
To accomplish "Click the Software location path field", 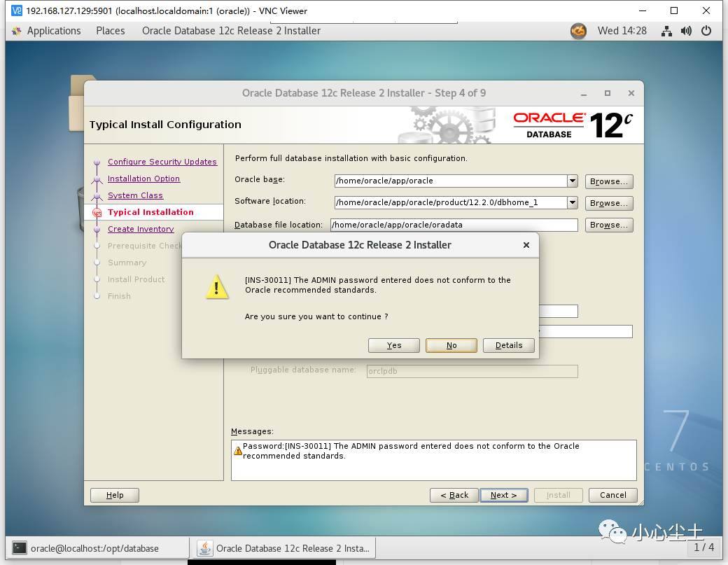I will 450,202.
